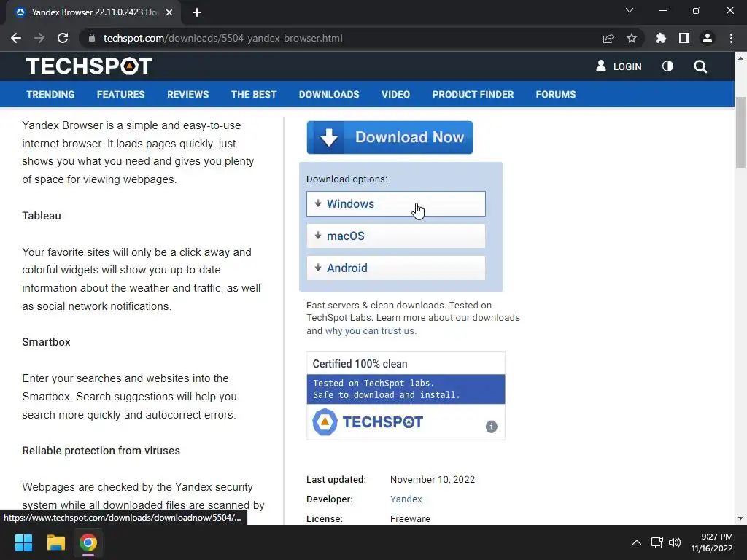Open the network status tray icon
The height and width of the screenshot is (560, 747).
tap(657, 542)
